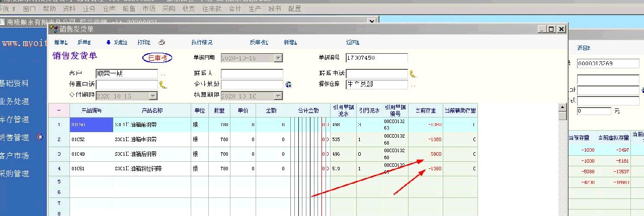Screen dimensions: 644x216
Task: Open the 结算期限 date dropdown
Action: (x=278, y=96)
